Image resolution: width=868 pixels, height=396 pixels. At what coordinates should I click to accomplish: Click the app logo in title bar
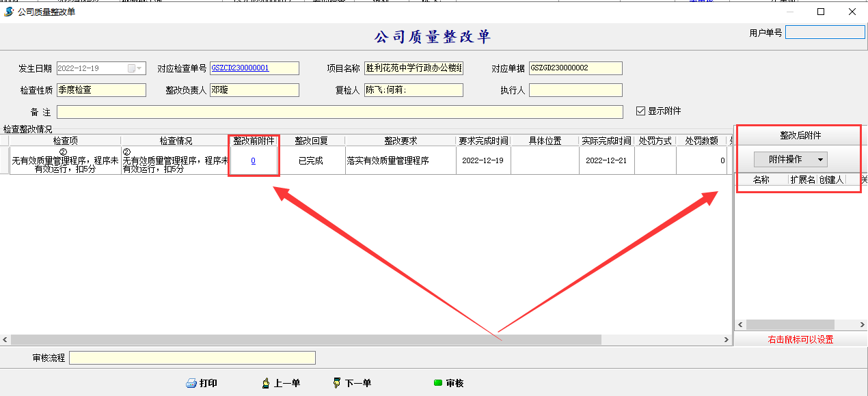(9, 12)
